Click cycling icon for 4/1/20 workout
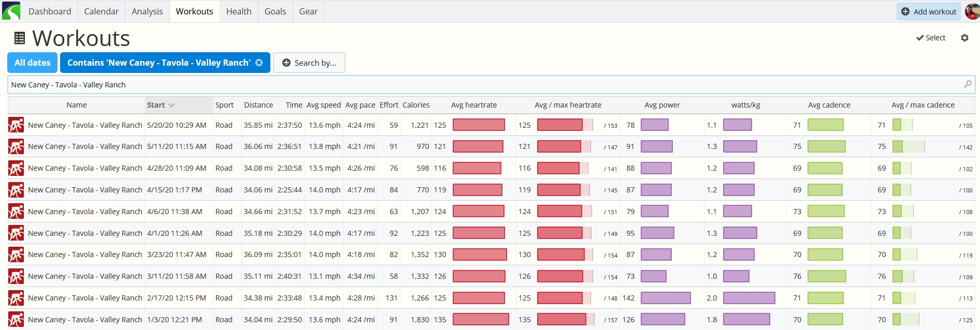980x330 pixels. [16, 233]
